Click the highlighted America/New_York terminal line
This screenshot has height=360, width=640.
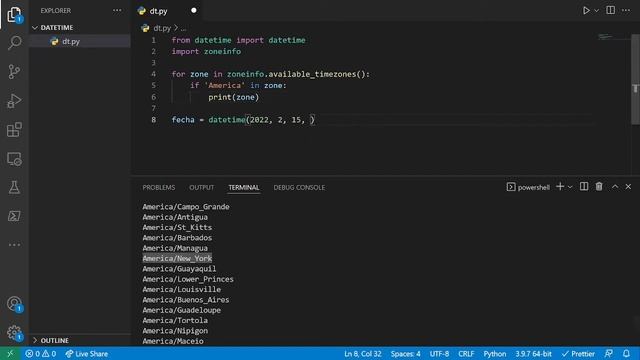click(177, 258)
